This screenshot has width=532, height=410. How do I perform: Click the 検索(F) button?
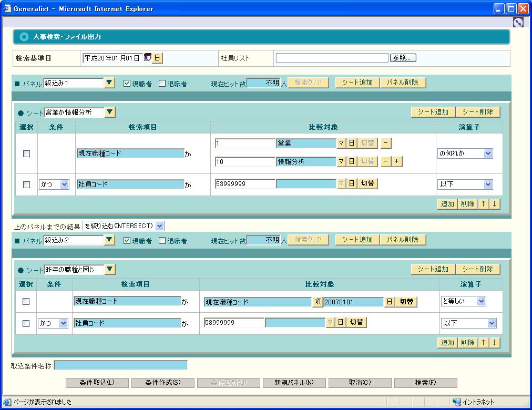pos(425,383)
